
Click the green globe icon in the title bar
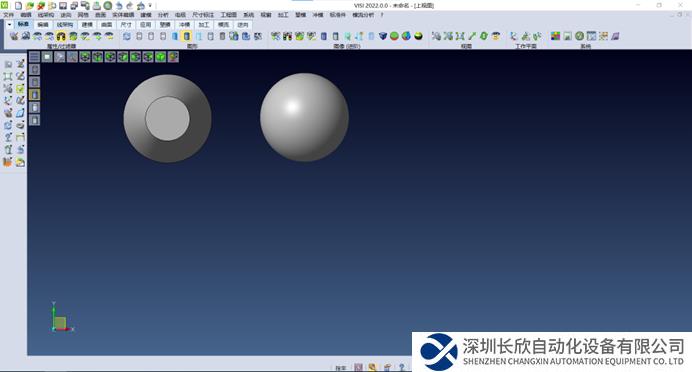[107, 6]
